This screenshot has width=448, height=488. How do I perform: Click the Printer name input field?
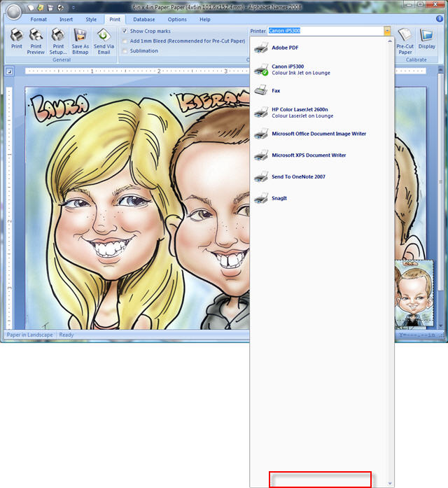point(325,32)
